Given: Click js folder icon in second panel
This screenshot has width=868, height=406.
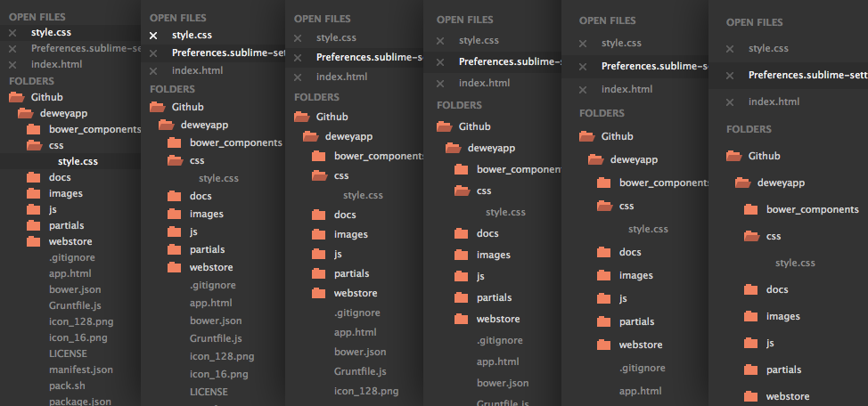Looking at the screenshot, I should point(175,231).
